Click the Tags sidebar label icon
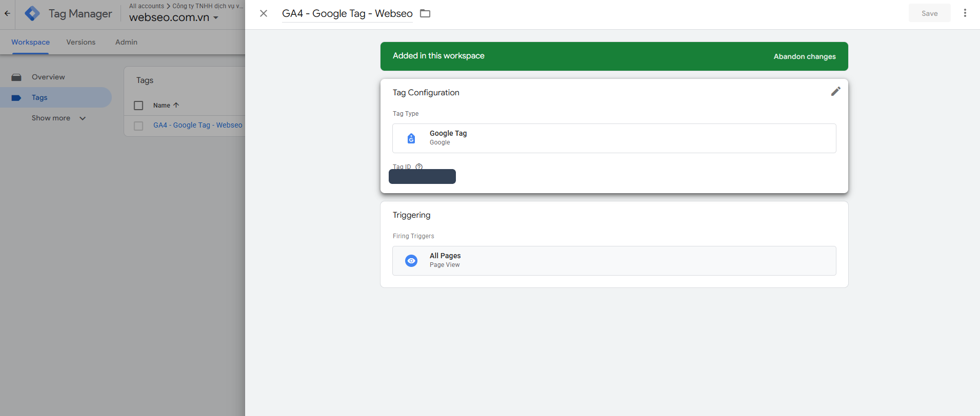The image size is (980, 416). 16,98
